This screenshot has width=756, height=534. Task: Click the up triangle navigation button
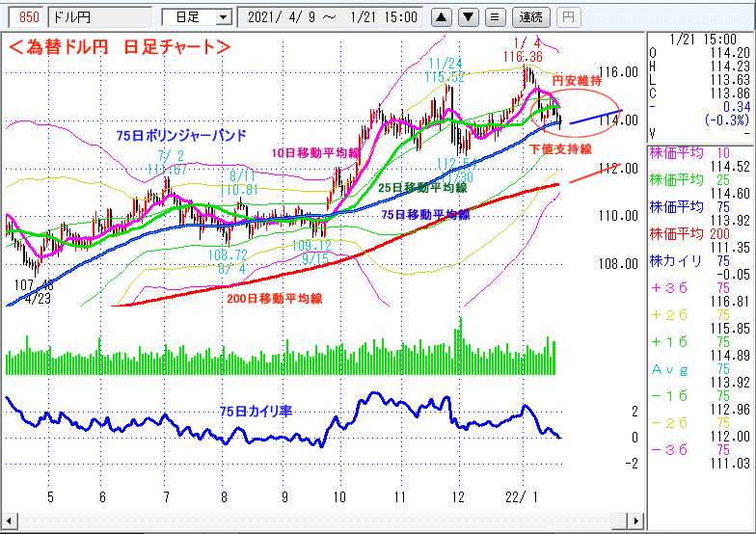441,17
